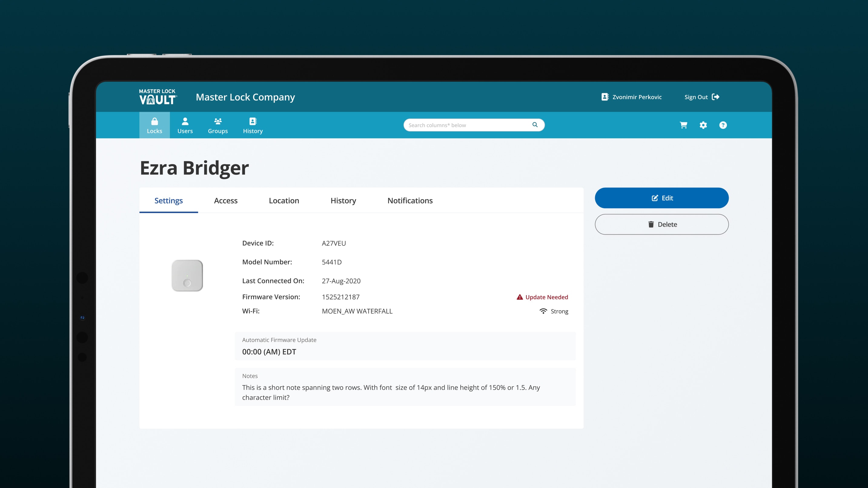The height and width of the screenshot is (488, 868).
Task: Click the Wi-Fi name MOEN_AW WATERFALL
Action: 357,311
